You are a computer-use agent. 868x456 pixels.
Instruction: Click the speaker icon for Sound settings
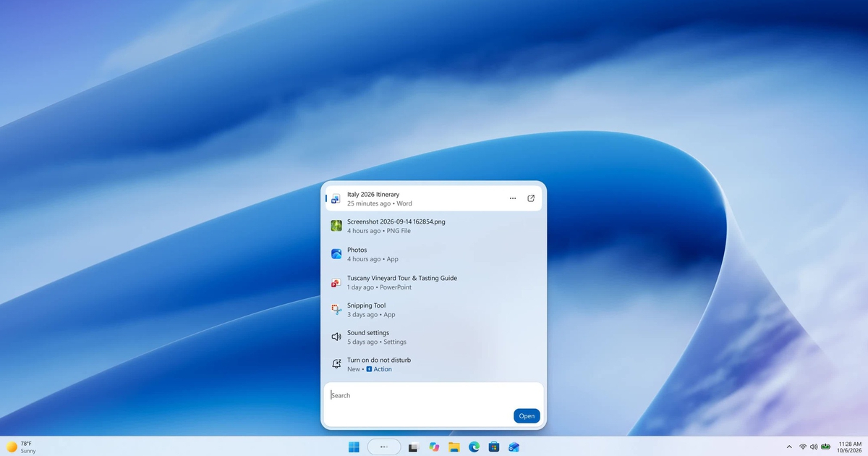(336, 337)
